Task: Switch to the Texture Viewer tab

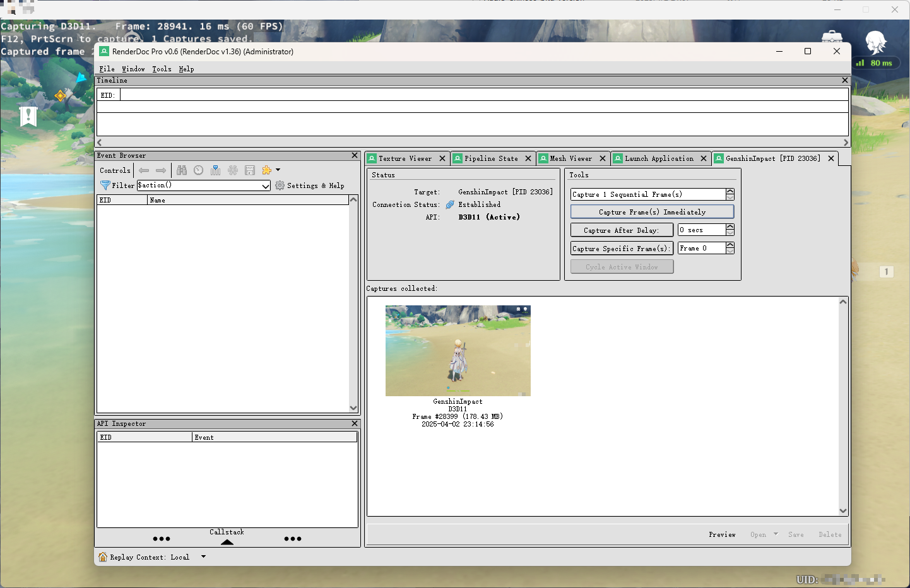Action: click(405, 159)
